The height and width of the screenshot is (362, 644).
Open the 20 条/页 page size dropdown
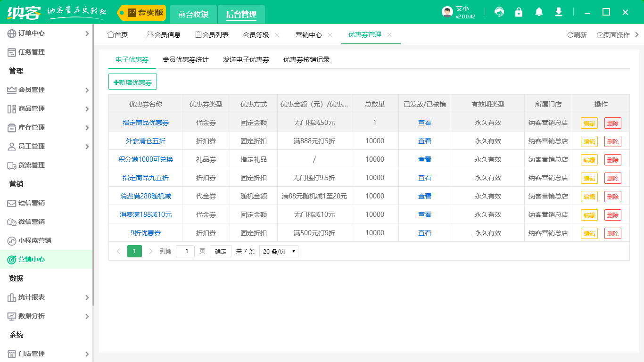pos(279,251)
